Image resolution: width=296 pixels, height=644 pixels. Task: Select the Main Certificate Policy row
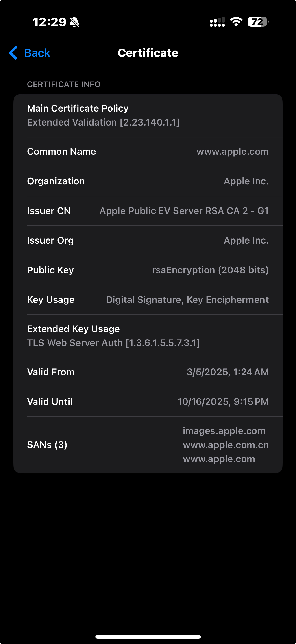tap(148, 115)
